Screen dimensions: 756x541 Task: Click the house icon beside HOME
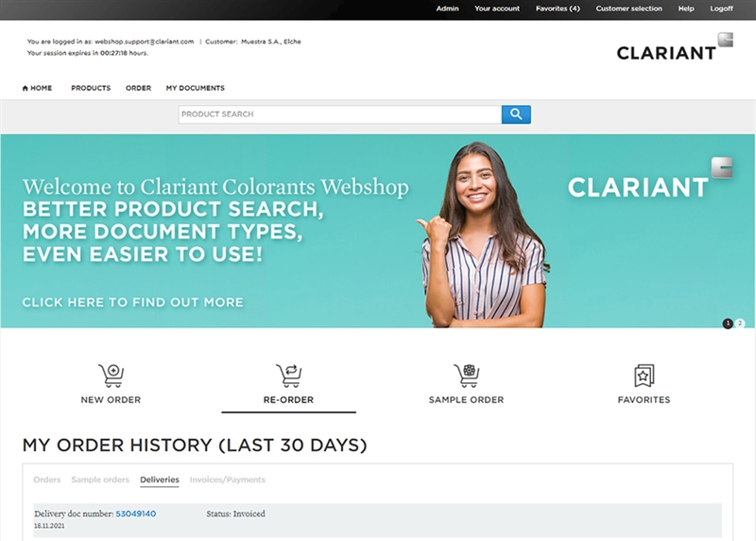[x=26, y=88]
